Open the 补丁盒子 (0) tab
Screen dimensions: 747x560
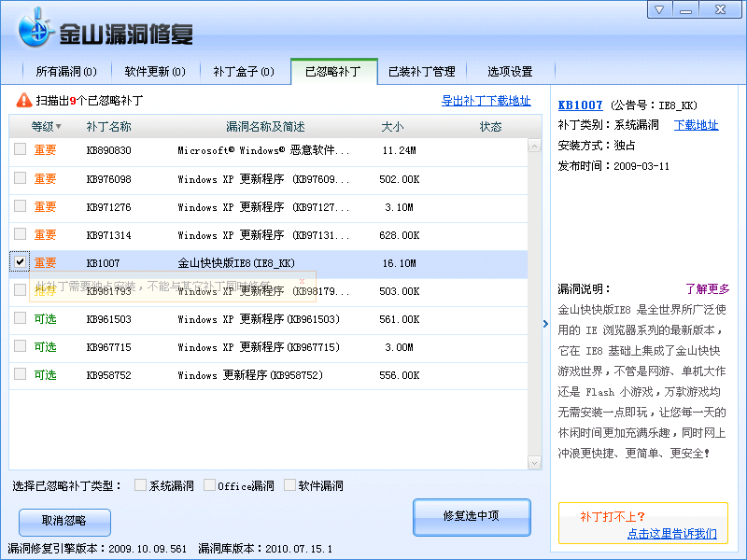click(244, 72)
